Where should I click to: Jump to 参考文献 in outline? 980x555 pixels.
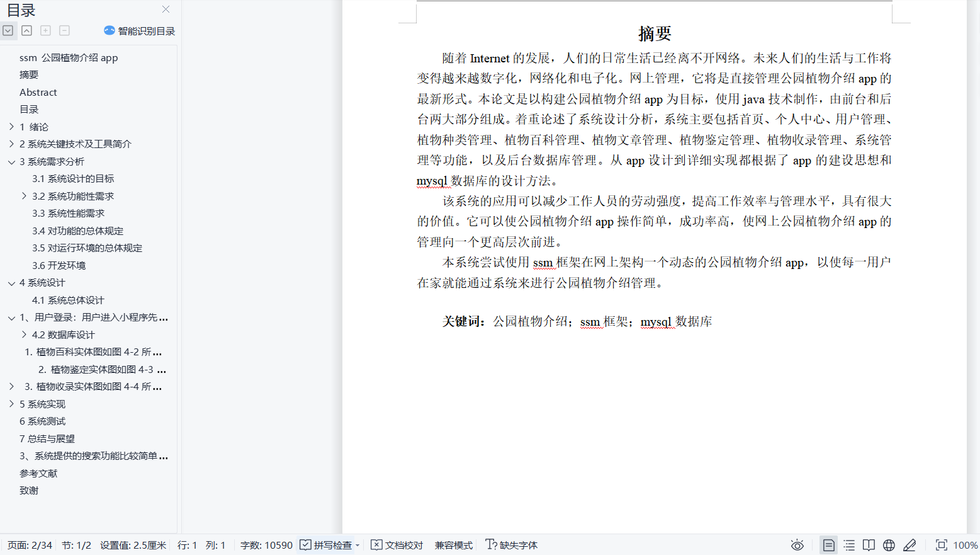[x=38, y=473]
